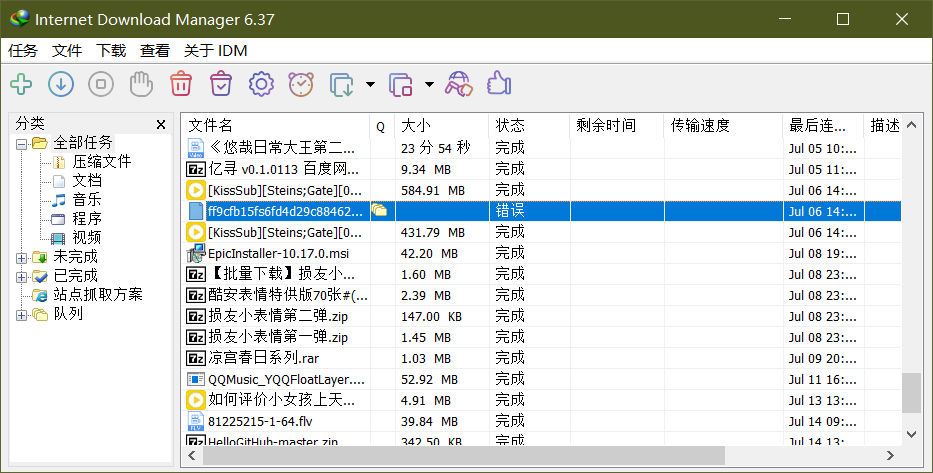
Task: Select 压缩文件 category
Action: (x=102, y=162)
